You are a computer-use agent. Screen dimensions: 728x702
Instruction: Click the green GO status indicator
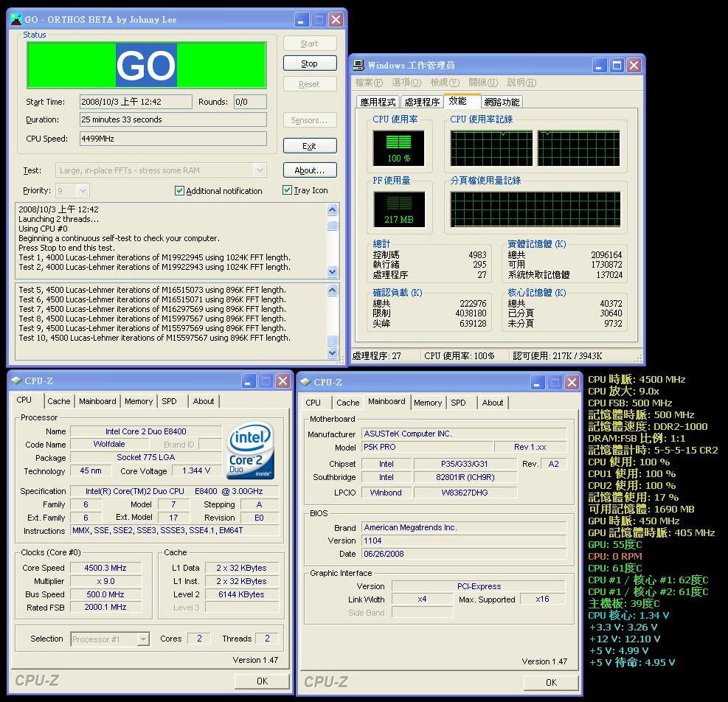(x=146, y=65)
